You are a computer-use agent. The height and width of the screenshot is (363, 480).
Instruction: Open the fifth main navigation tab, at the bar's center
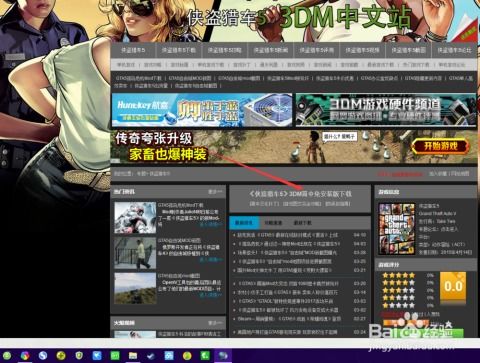[317, 50]
